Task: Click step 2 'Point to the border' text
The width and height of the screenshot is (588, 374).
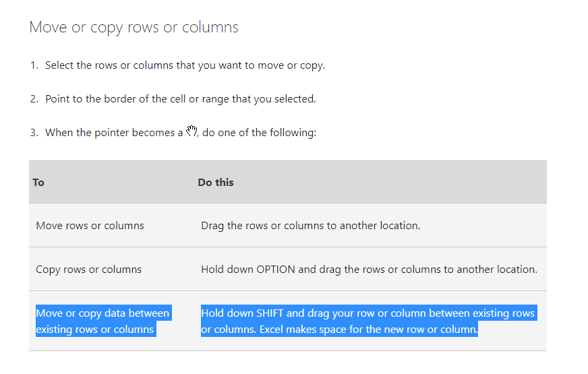Action: point(180,99)
